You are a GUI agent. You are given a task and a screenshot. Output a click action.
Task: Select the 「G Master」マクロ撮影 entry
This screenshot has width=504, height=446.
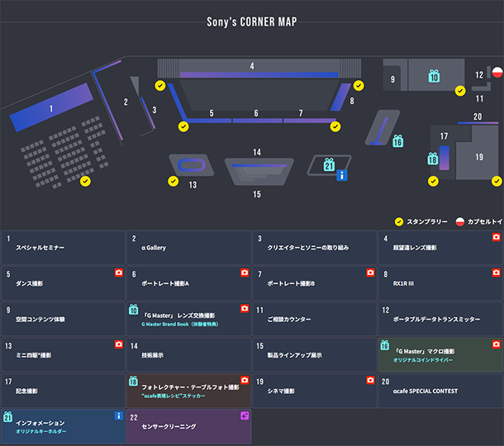pos(440,354)
